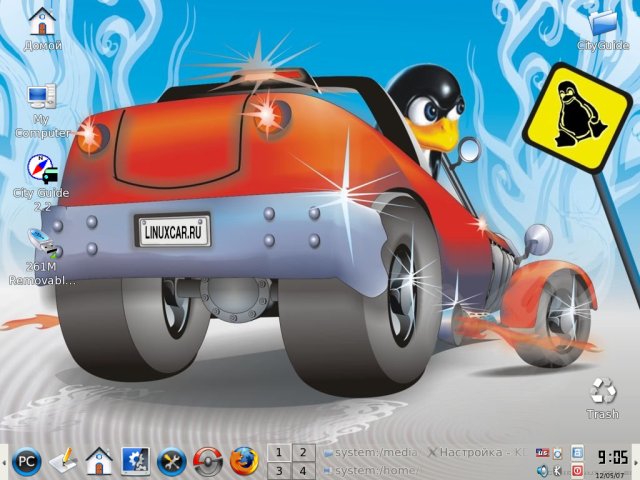Click the red lifebuoy Help icon
This screenshot has height=480, width=640.
click(208, 461)
